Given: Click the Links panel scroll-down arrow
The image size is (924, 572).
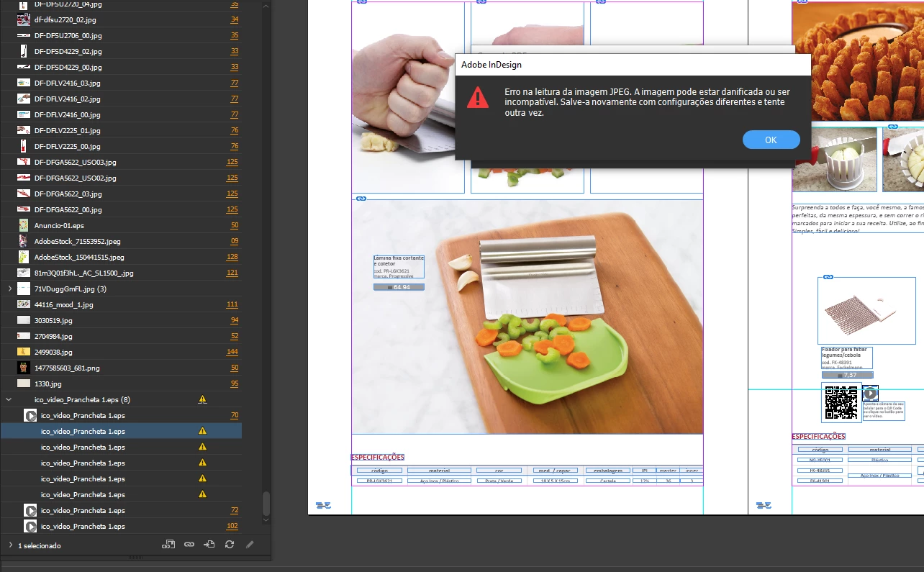Looking at the screenshot, I should tap(266, 519).
